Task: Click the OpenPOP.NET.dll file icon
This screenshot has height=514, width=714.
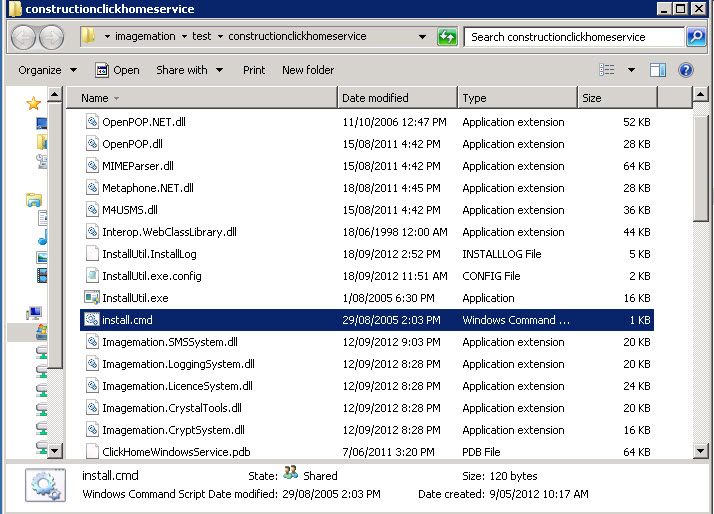Action: (93, 122)
